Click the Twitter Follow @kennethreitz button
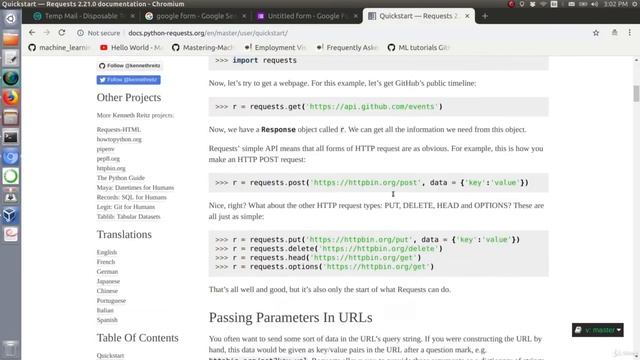 click(x=129, y=80)
